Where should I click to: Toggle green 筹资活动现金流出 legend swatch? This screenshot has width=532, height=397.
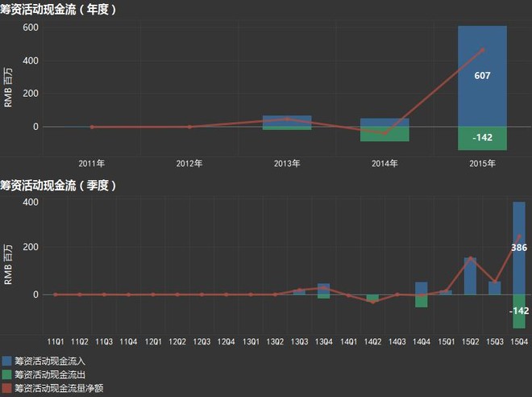point(6,374)
